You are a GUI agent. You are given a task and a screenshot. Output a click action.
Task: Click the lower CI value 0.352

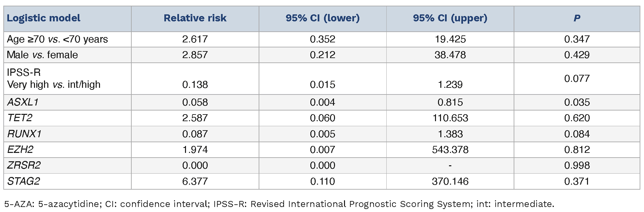[x=322, y=39]
